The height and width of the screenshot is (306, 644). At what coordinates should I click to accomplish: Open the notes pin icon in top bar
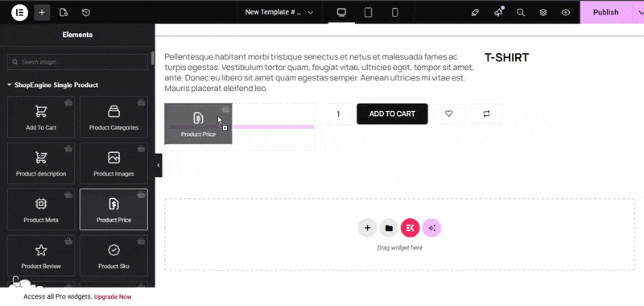point(475,12)
